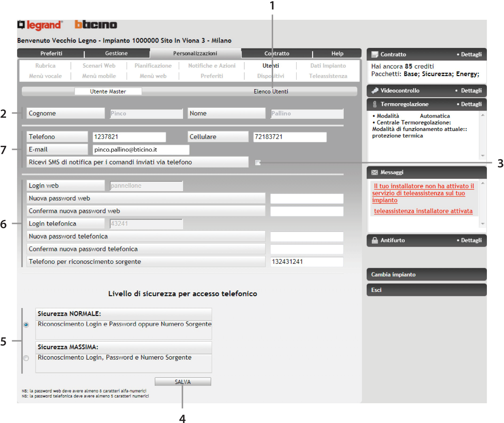Click the Termoregolazione thermometer icon

tap(374, 104)
